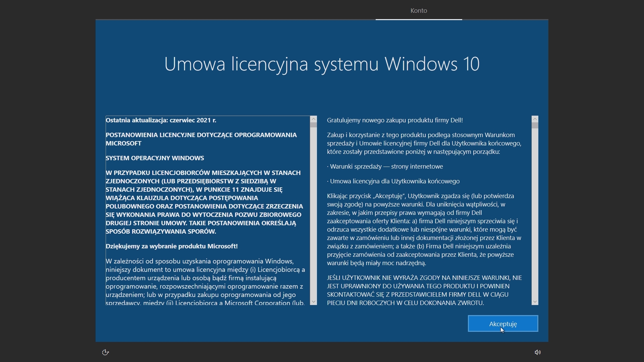Click up arrow of Dell terms scrollbar
The image size is (644, 362).
click(x=535, y=119)
